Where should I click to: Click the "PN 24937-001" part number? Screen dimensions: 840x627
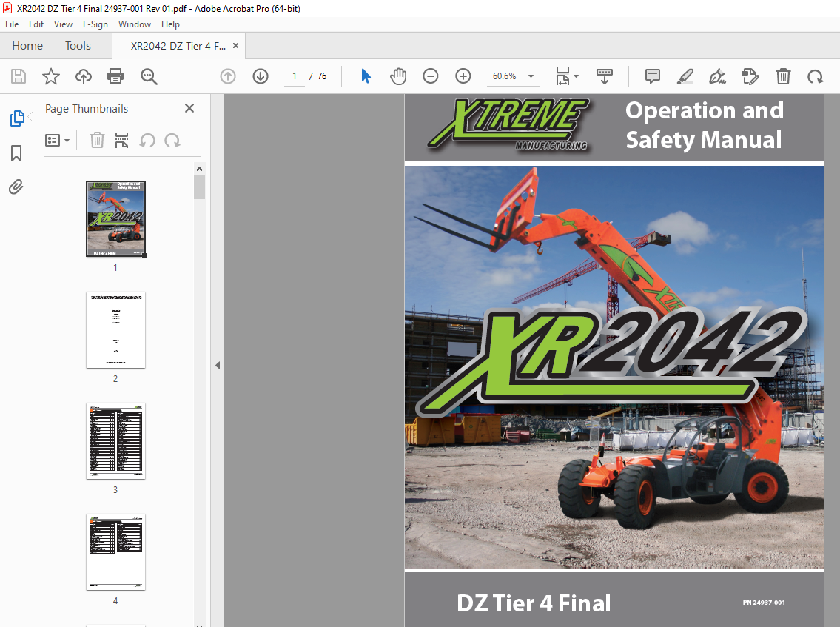click(x=763, y=603)
